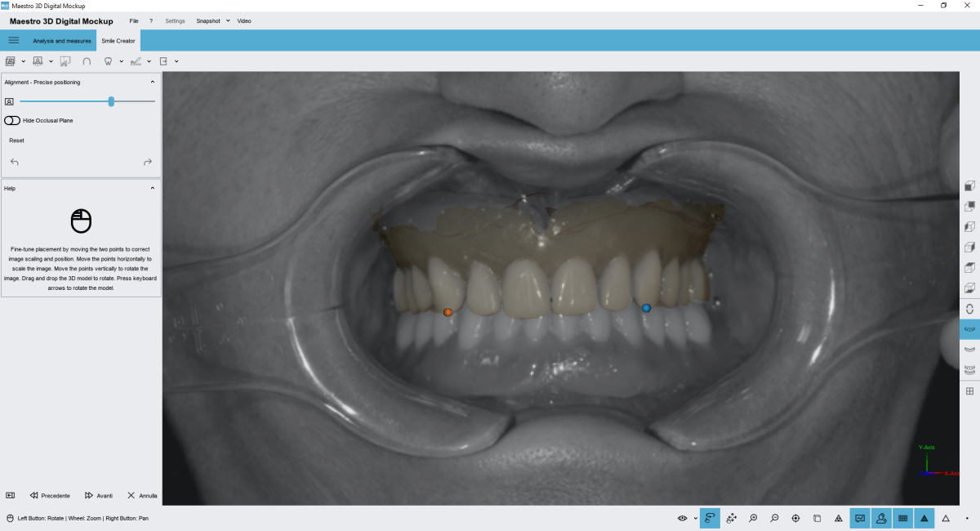Viewport: 980px width, 531px height.
Task: Click the zoom in magnifier icon
Action: click(753, 518)
